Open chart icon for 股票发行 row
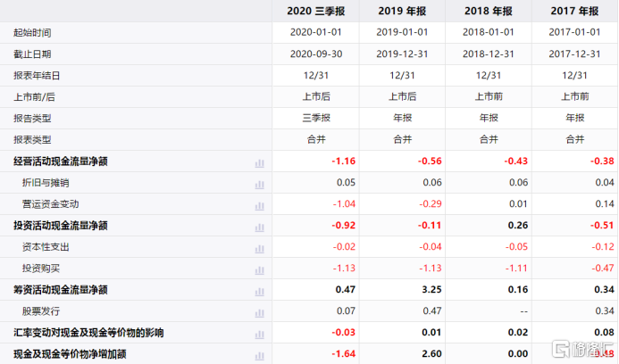Viewport: 619px width, 364px height. coord(259,313)
